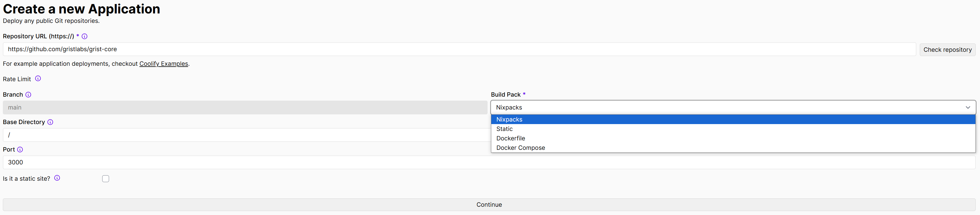The width and height of the screenshot is (980, 215).
Task: Select Nixpacks from the build pack list
Action: (x=509, y=119)
